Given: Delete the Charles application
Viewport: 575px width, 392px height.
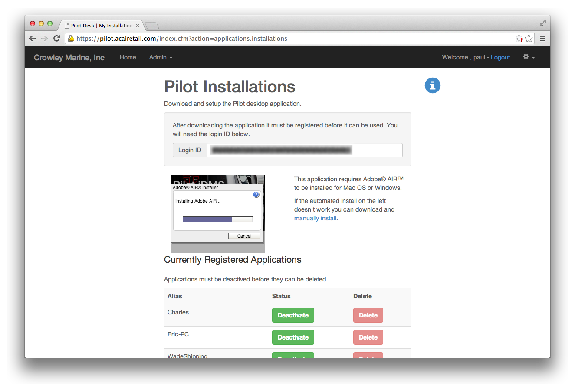Looking at the screenshot, I should pos(368,315).
